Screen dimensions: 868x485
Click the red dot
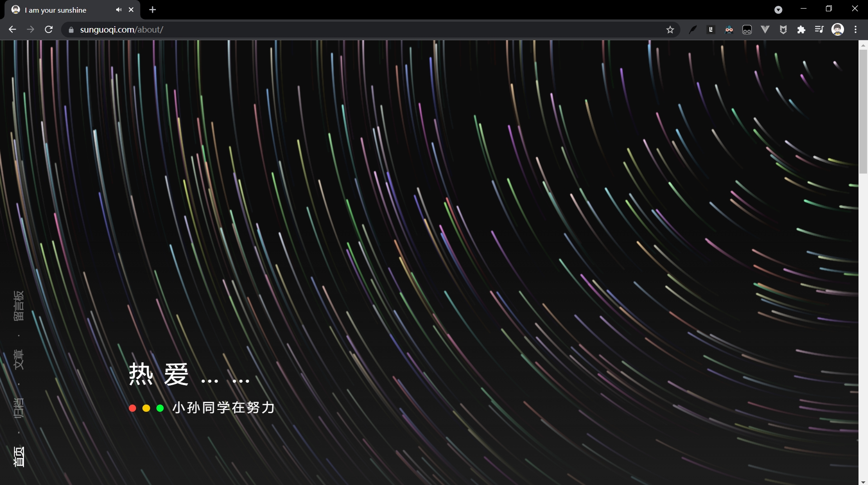(132, 408)
